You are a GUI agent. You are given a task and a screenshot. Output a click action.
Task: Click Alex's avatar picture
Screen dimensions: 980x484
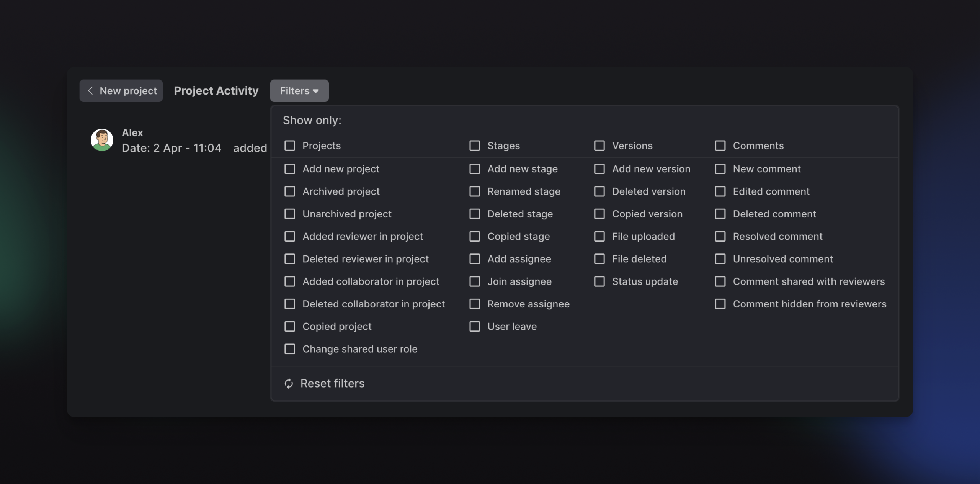pyautogui.click(x=102, y=140)
